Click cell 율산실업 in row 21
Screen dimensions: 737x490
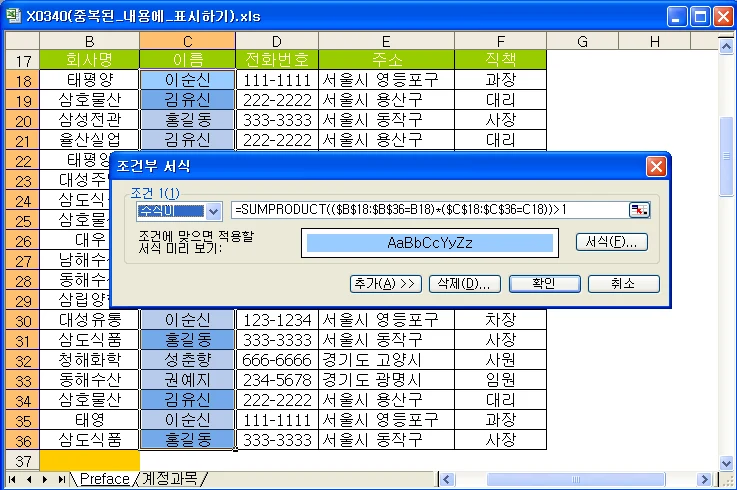coord(89,140)
